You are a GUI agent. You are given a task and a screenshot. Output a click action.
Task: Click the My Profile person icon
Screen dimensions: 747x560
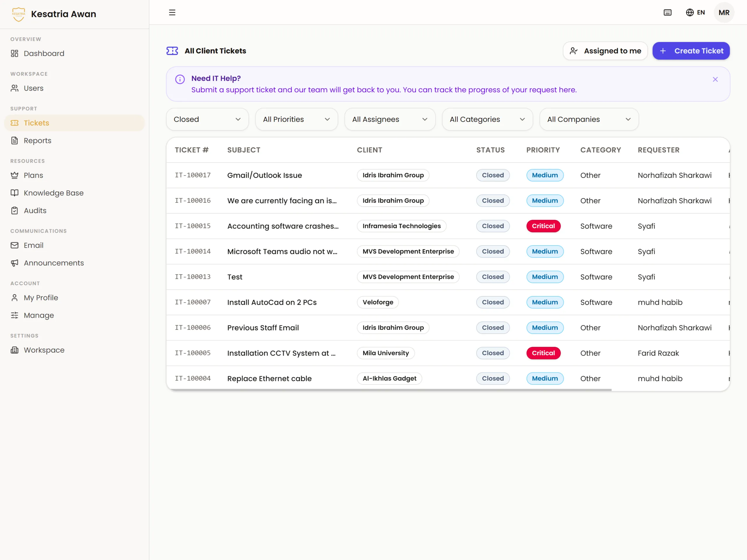pyautogui.click(x=15, y=298)
